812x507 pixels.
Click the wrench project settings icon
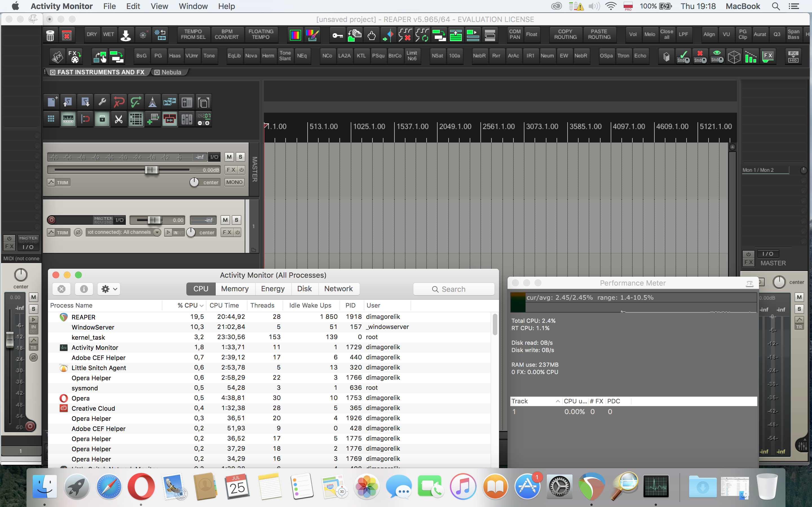coord(102,102)
